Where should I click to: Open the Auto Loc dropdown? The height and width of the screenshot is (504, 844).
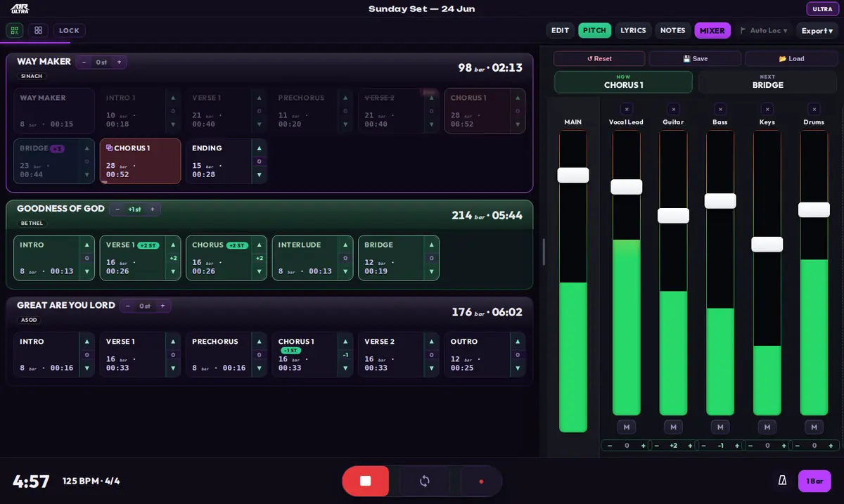click(x=764, y=30)
